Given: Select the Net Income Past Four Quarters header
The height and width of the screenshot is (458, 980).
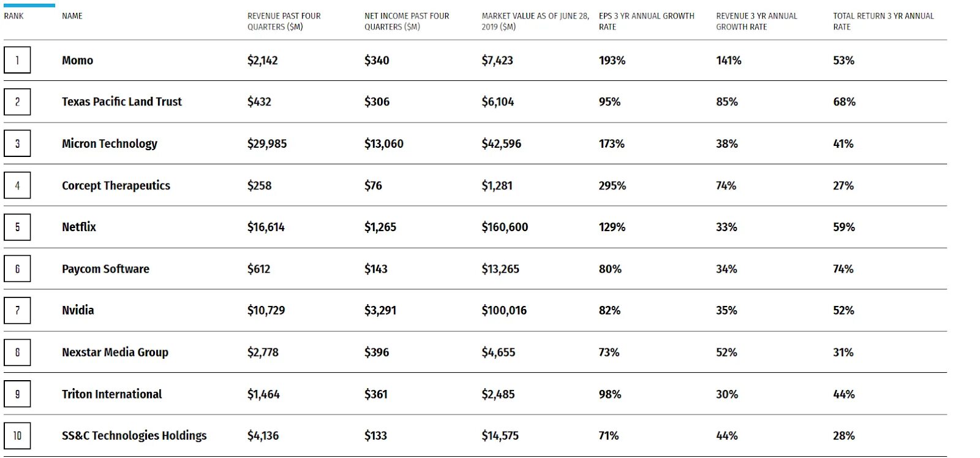Looking at the screenshot, I should coord(407,21).
